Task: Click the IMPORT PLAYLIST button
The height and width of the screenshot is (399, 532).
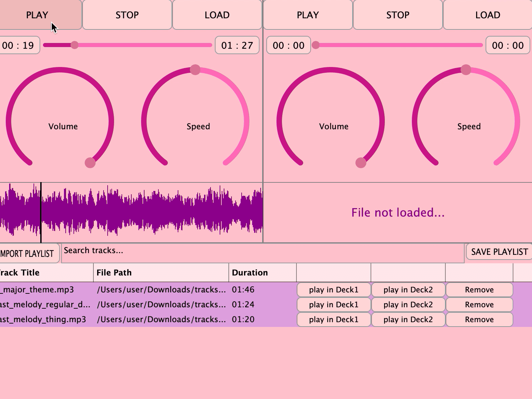Action: [x=29, y=253]
